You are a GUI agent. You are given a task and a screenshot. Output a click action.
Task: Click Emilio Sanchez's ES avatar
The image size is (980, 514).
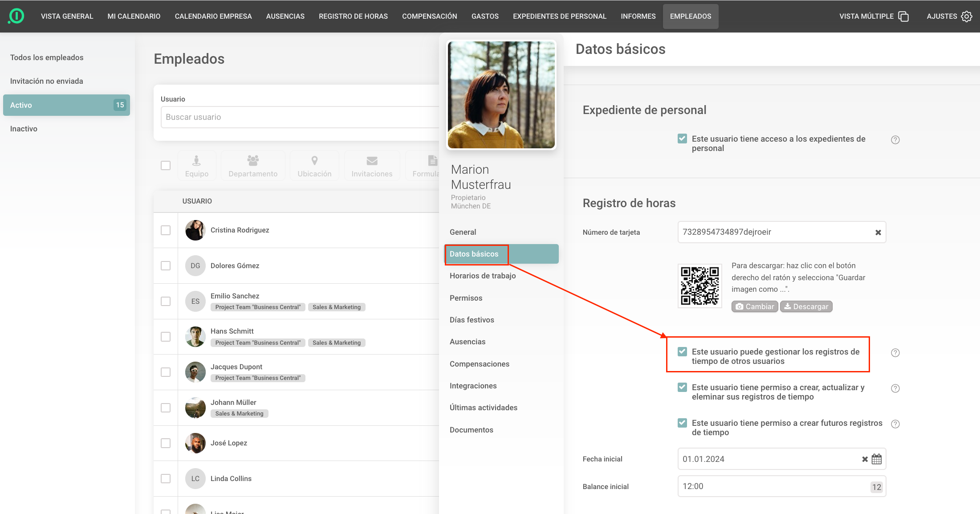coord(195,302)
